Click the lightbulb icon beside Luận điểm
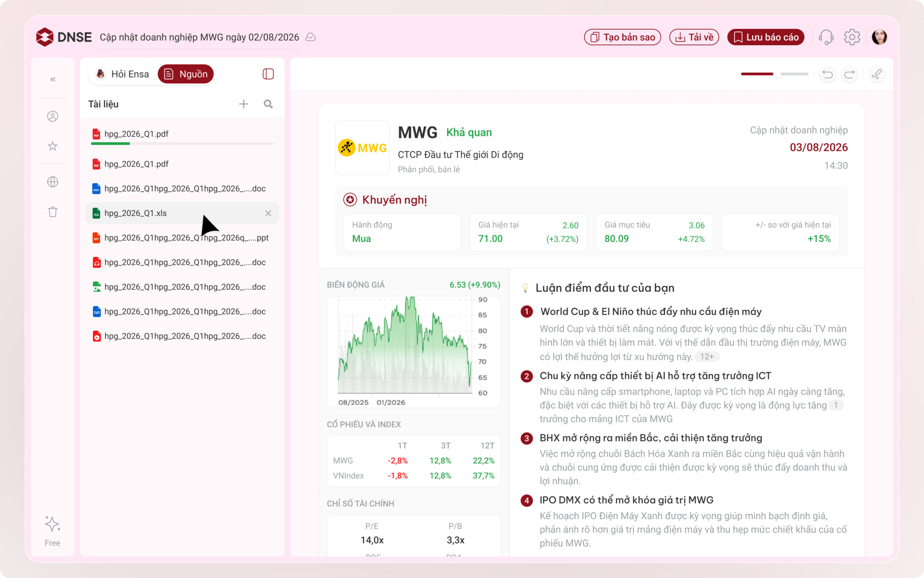The height and width of the screenshot is (578, 924). click(526, 288)
